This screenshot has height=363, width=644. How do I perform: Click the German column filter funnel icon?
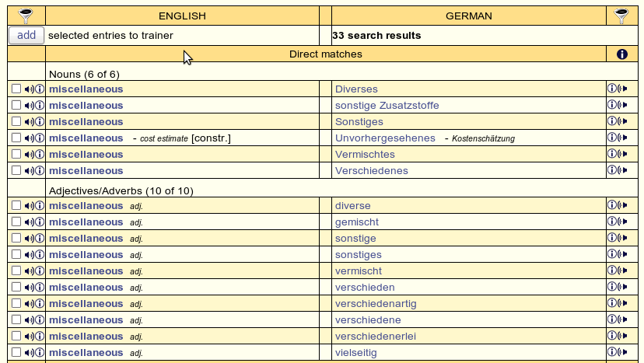pos(621,16)
